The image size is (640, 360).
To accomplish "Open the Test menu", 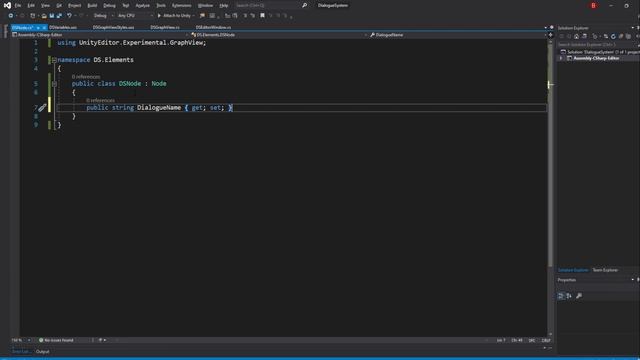I will tap(126, 6).
